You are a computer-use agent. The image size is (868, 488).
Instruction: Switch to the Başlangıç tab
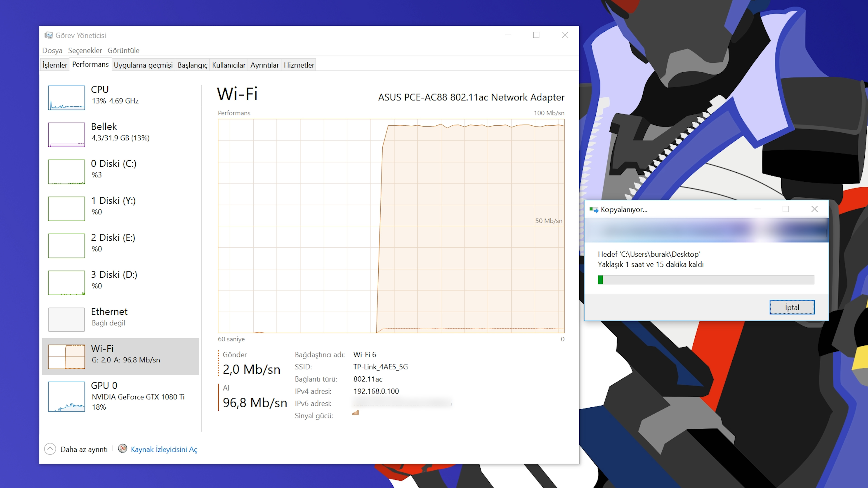(x=192, y=65)
